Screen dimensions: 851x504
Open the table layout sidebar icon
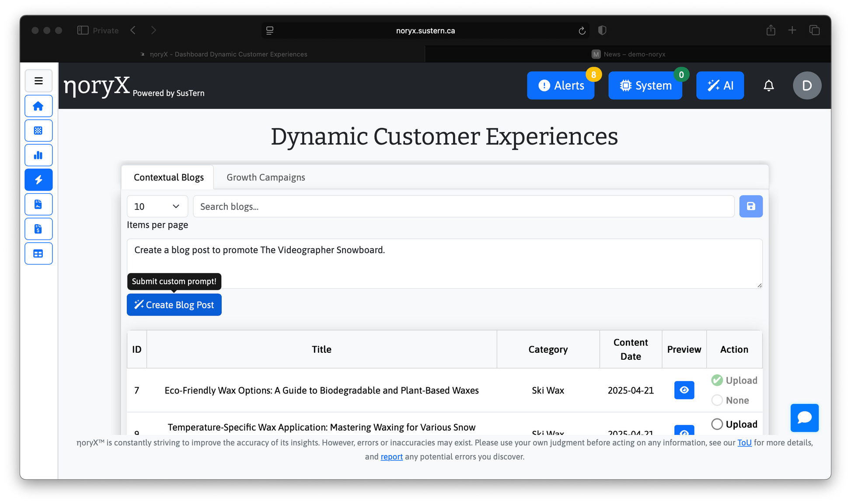38,254
